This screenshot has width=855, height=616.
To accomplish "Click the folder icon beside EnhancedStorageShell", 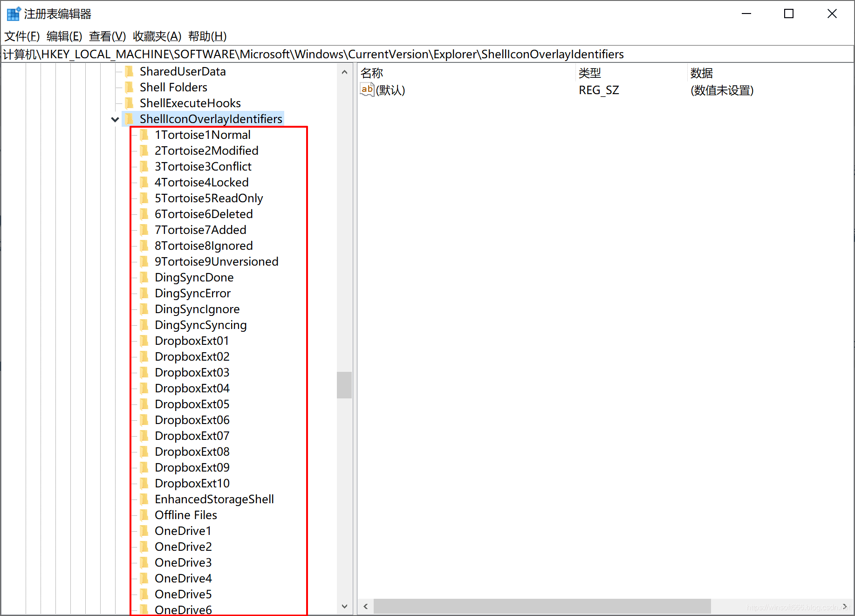I will click(144, 500).
